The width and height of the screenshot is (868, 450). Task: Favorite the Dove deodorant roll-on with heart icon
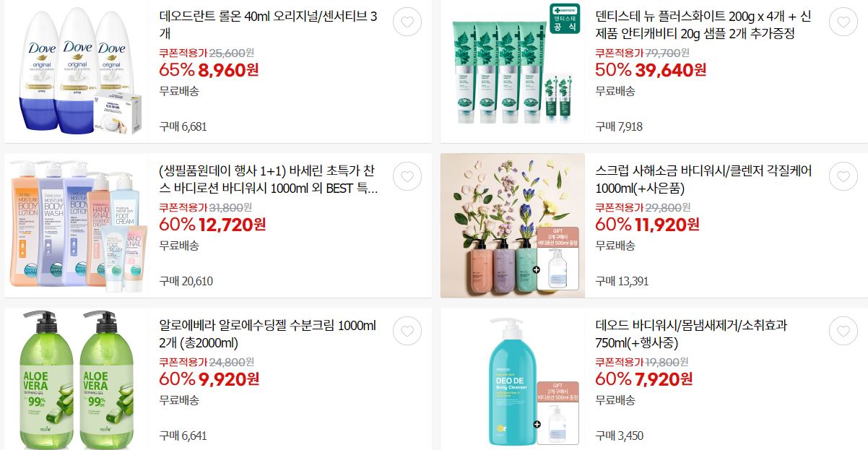coord(407,22)
